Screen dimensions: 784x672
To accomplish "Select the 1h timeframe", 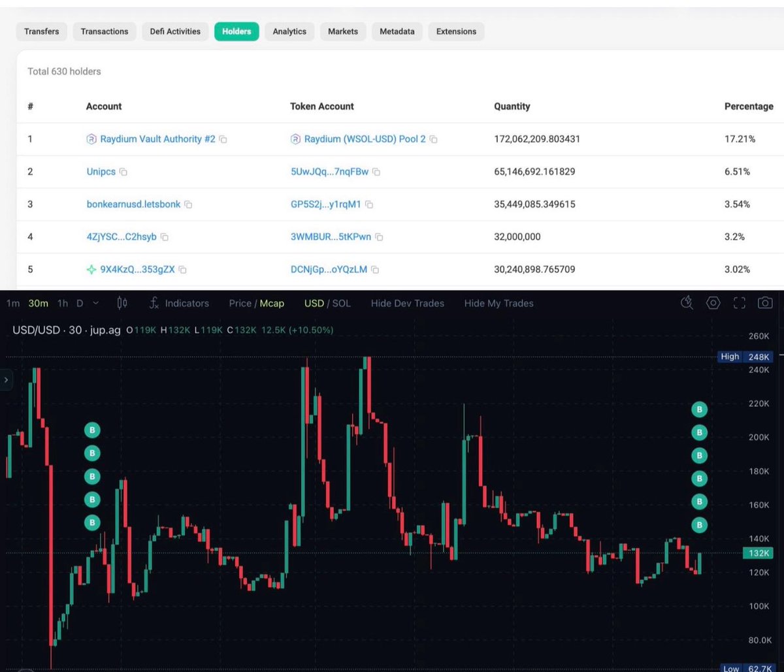I will click(x=63, y=303).
